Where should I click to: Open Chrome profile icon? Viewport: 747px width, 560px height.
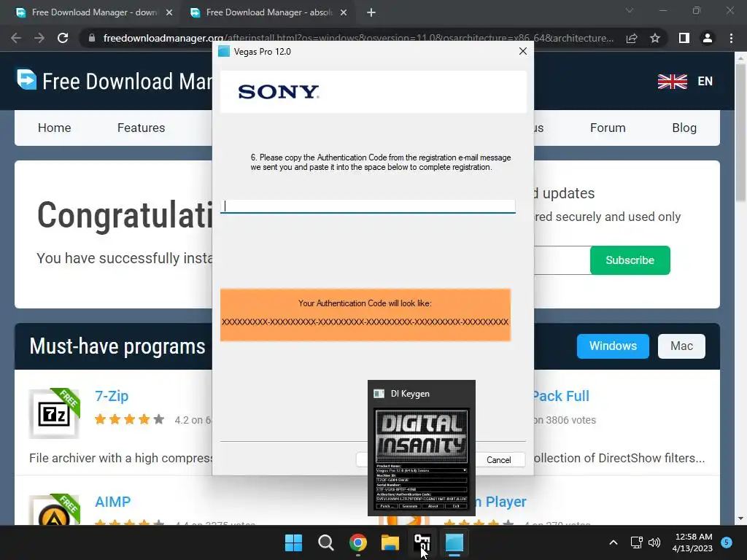click(x=708, y=38)
